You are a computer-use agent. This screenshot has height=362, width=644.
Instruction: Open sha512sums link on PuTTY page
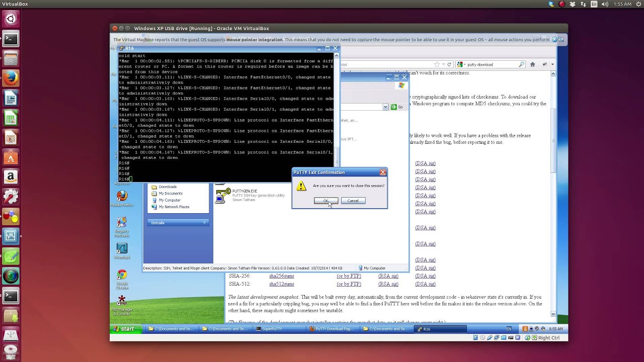(x=281, y=284)
